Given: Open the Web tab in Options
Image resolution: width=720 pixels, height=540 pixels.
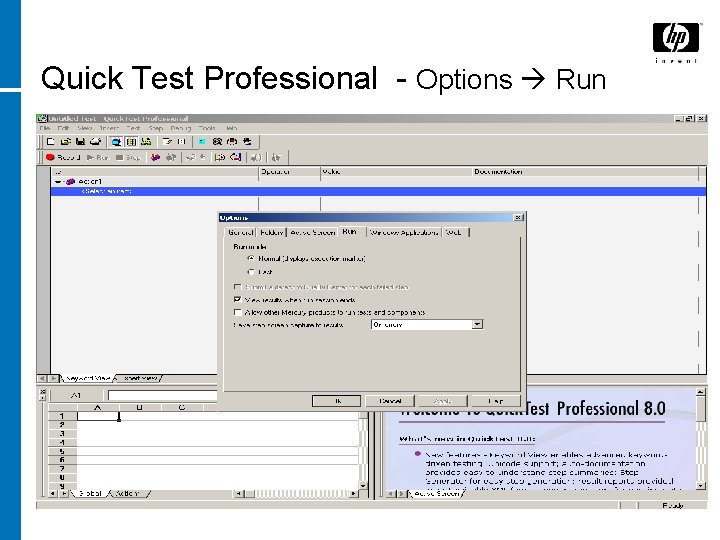Looking at the screenshot, I should (454, 232).
